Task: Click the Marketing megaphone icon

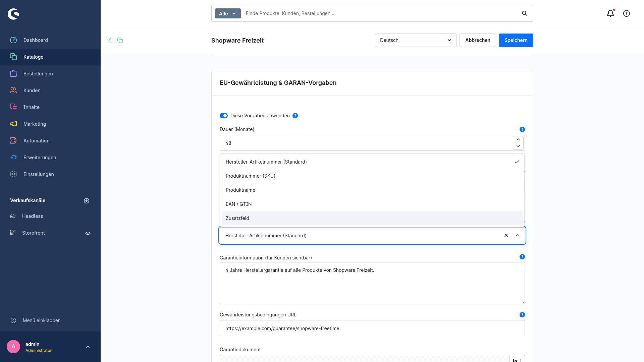Action: pyautogui.click(x=13, y=124)
